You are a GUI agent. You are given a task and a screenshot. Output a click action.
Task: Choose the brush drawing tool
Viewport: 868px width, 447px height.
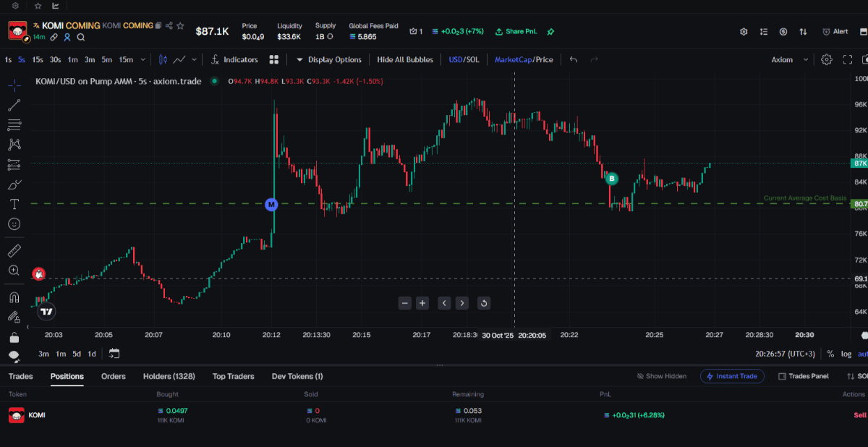(14, 184)
